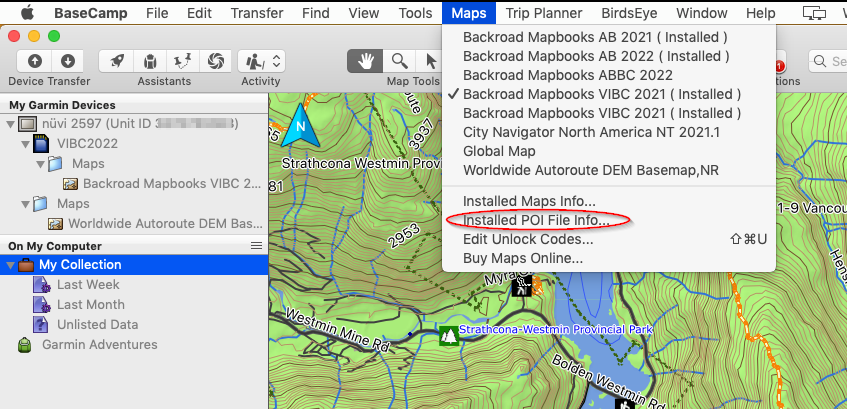Open the pushpin route assistant
Screen dimensions: 847x409
click(183, 61)
